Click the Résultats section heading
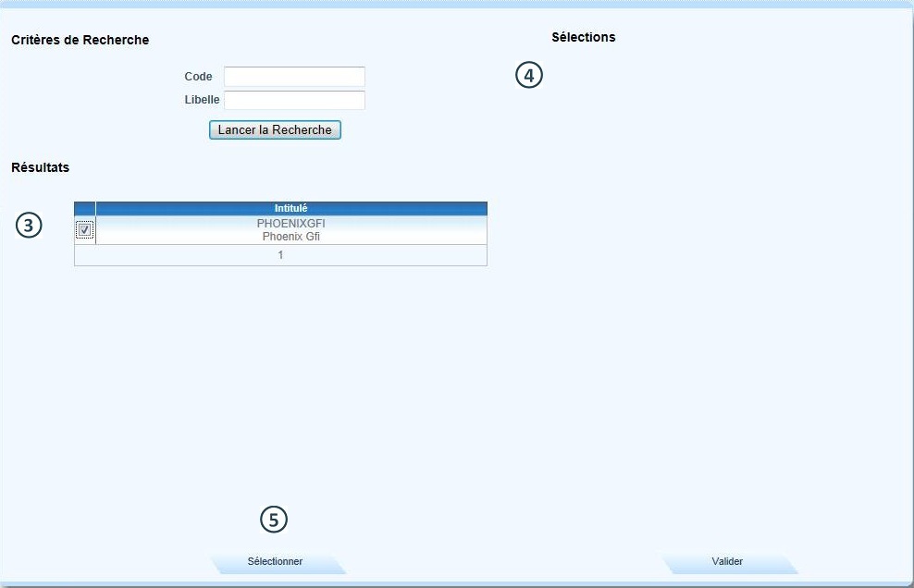This screenshot has width=914, height=588. (40, 167)
